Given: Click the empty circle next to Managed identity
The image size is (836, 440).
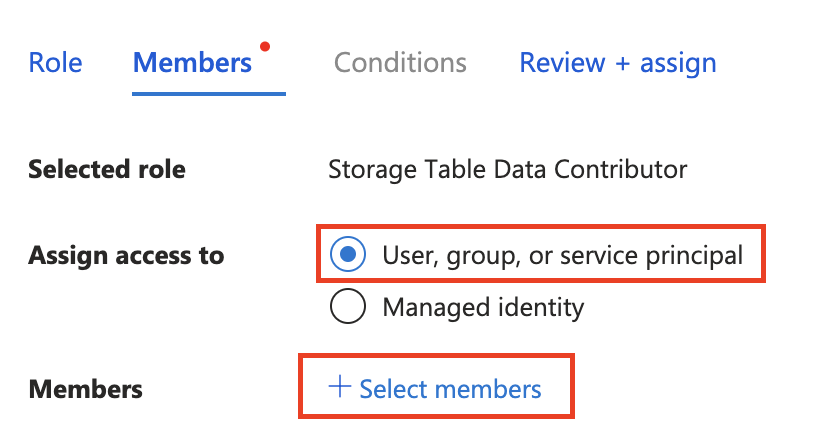Looking at the screenshot, I should click(x=347, y=307).
